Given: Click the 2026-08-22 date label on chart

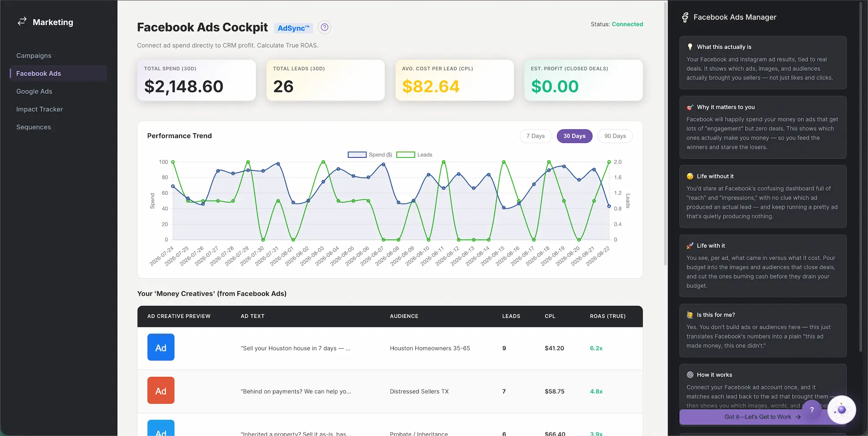Looking at the screenshot, I should click(598, 256).
